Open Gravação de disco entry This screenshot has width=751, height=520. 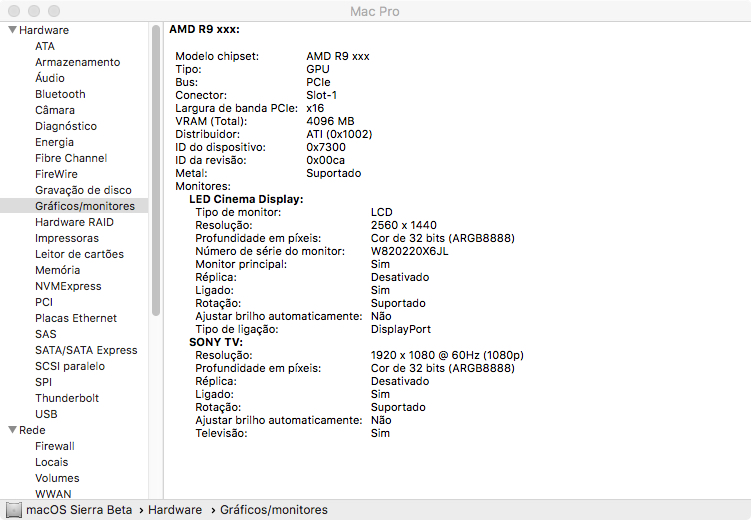[x=83, y=190]
